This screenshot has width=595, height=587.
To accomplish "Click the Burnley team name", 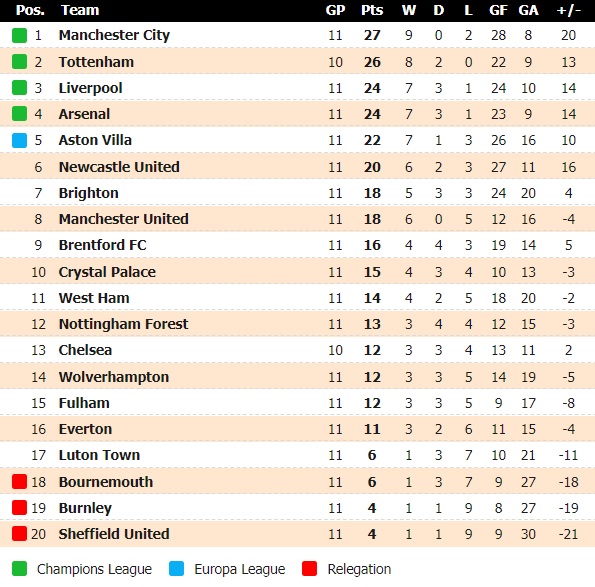I will 85,508.
